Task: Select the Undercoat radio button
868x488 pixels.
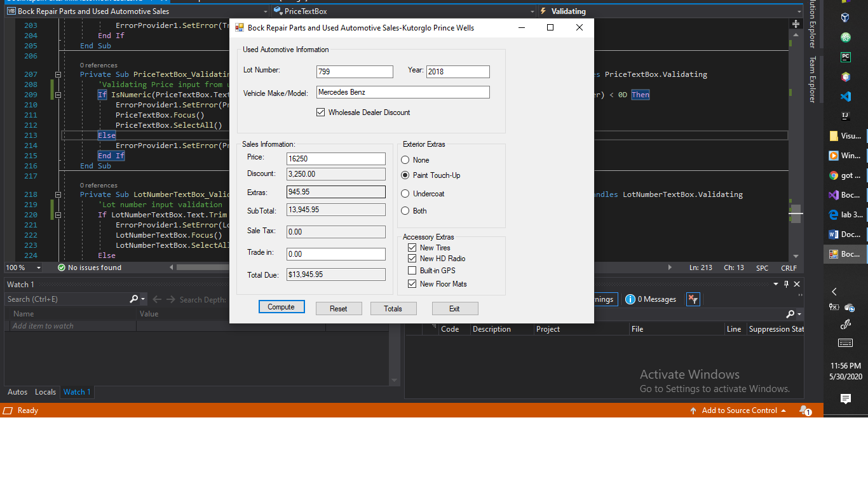Action: pos(405,194)
